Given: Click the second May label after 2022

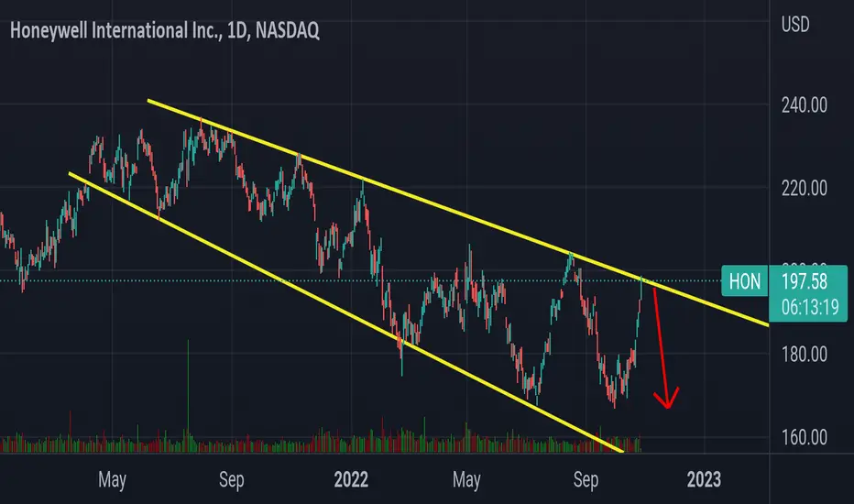Looking at the screenshot, I should tap(466, 480).
